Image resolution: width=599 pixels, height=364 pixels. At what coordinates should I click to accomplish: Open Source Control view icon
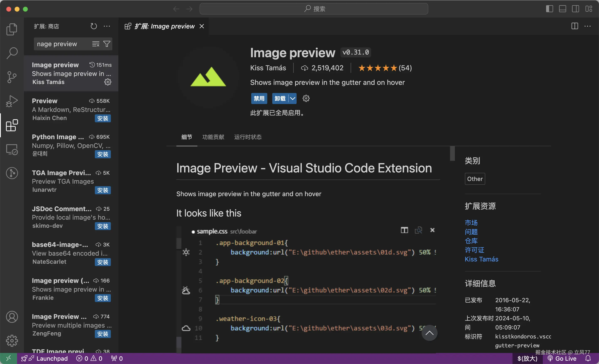[x=12, y=77]
